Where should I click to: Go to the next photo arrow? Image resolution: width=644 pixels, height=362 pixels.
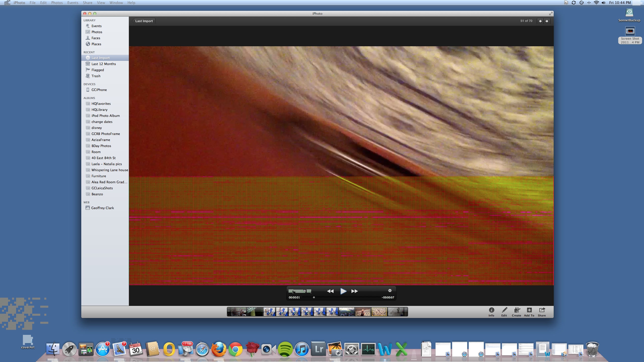547,21
